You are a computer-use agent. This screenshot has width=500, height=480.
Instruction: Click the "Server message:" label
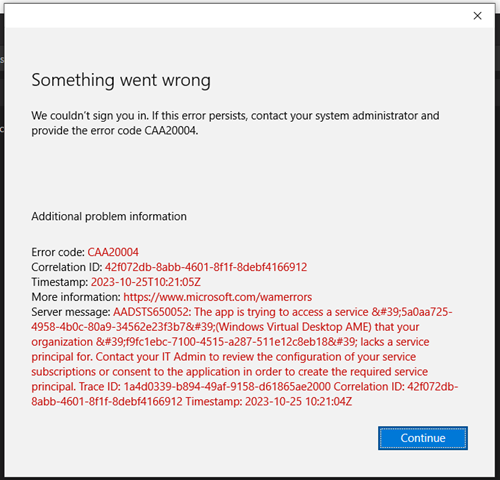[x=71, y=312]
